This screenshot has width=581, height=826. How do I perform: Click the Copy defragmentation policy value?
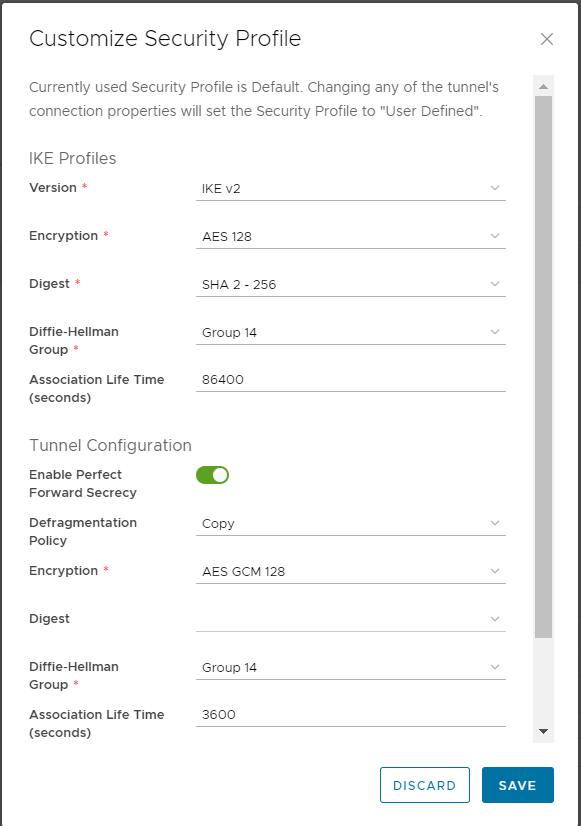point(218,524)
